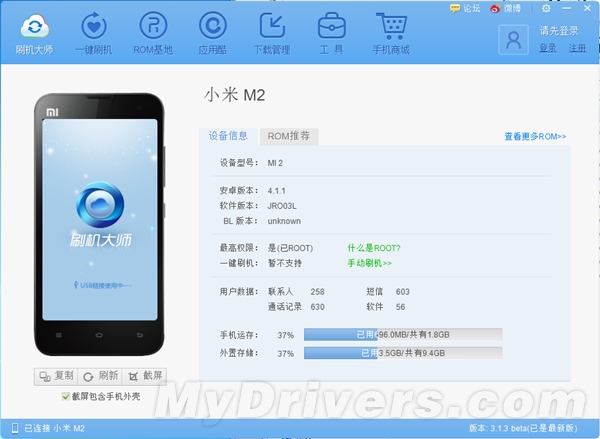Switch to ROM推荐 tab
This screenshot has width=600, height=439.
pos(289,136)
